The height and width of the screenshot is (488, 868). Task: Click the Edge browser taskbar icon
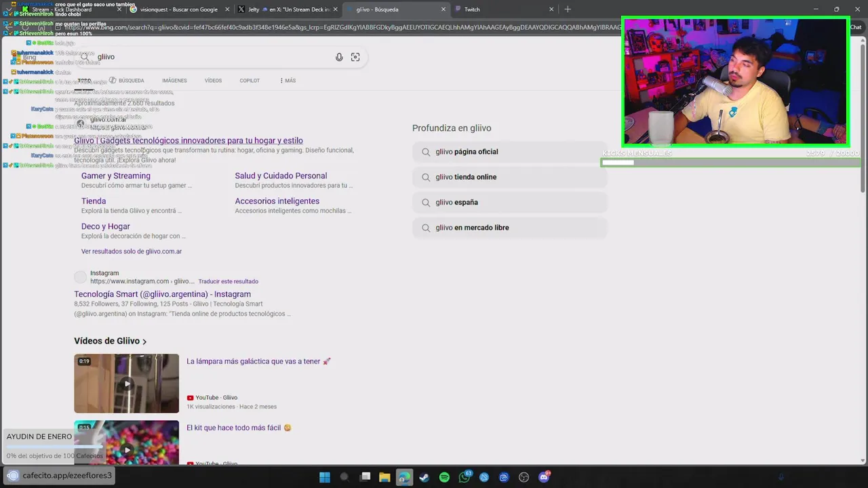(404, 477)
